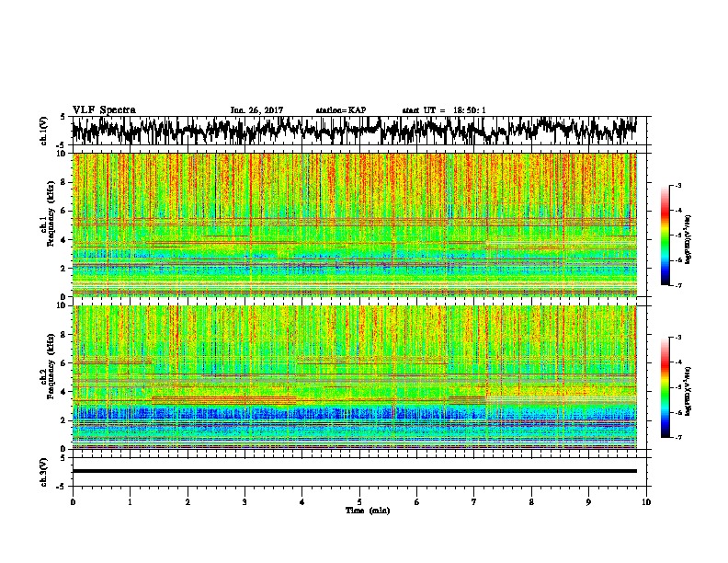Click inside the ch.1 spectrogram plot
The height and width of the screenshot is (563, 728).
point(354,224)
